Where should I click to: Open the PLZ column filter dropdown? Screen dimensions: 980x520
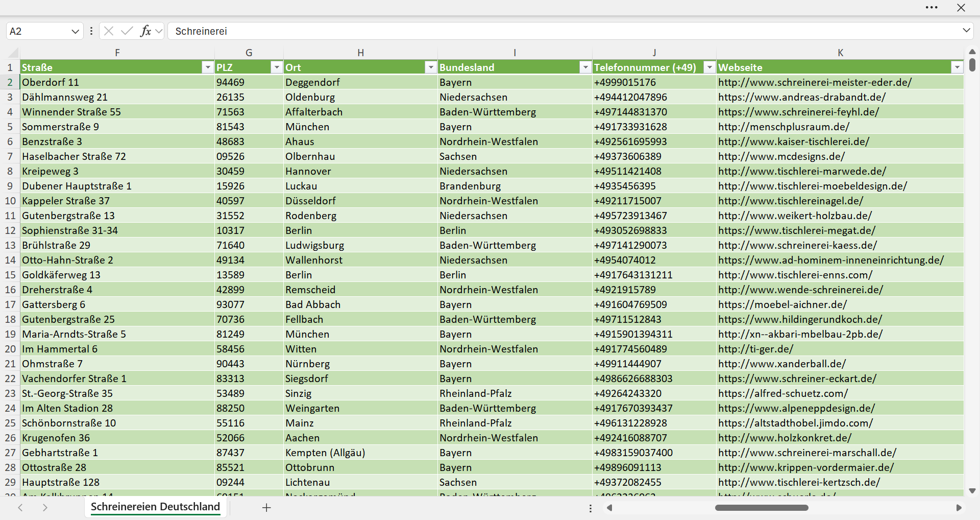(x=276, y=67)
